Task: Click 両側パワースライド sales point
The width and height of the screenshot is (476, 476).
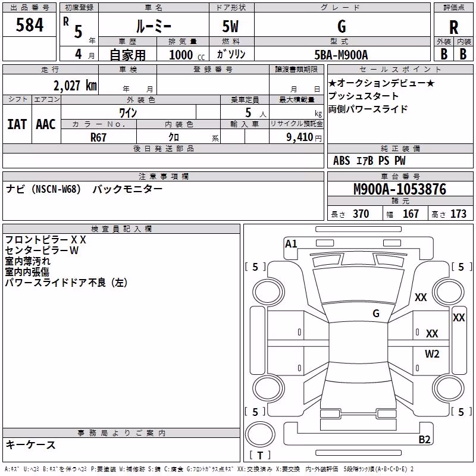Action: click(368, 109)
